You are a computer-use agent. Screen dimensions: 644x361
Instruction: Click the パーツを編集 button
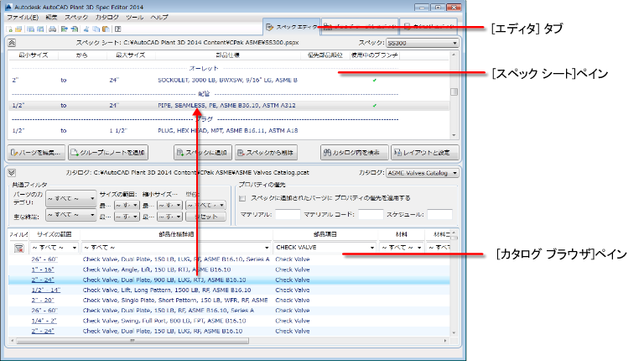(36, 153)
